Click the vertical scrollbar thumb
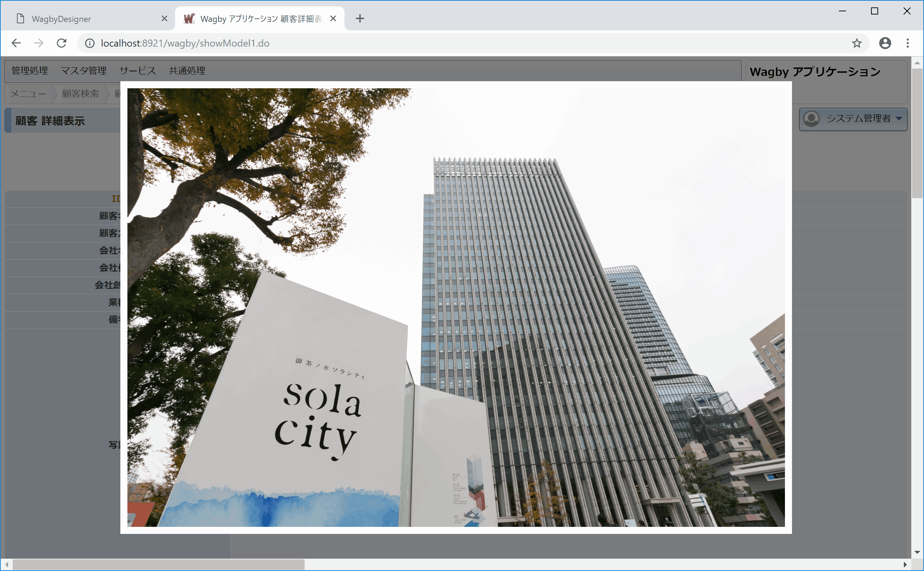The image size is (924, 571). click(x=917, y=133)
